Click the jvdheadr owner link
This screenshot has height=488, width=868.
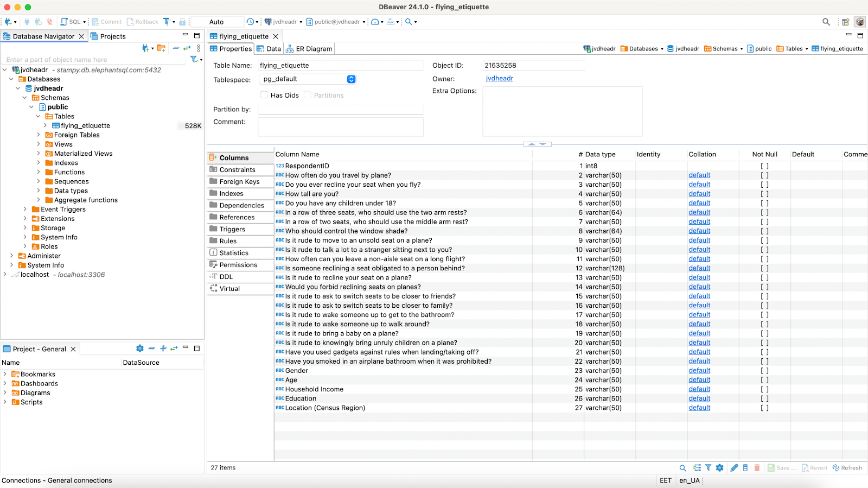[500, 79]
